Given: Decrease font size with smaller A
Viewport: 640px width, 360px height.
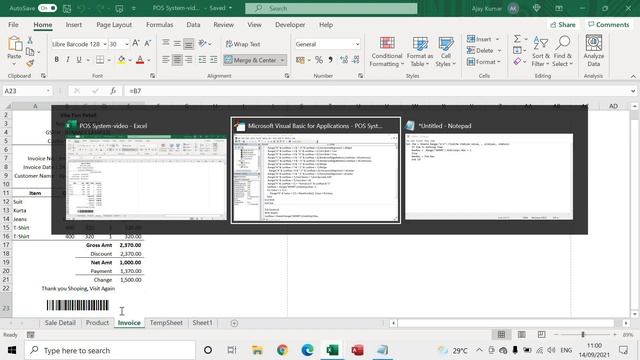Looking at the screenshot, I should (148, 43).
